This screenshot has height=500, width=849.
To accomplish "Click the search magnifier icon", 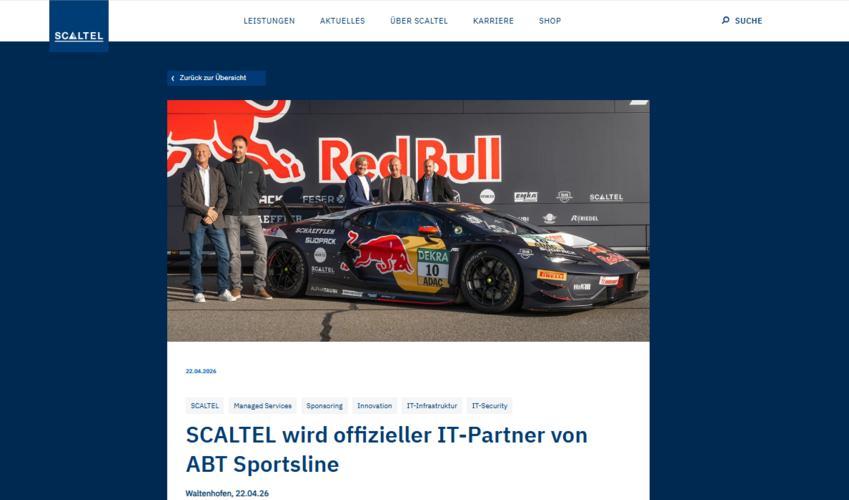I will [726, 21].
